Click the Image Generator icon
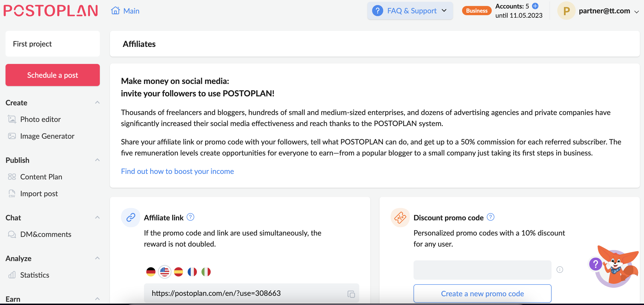644x305 pixels. 12,136
